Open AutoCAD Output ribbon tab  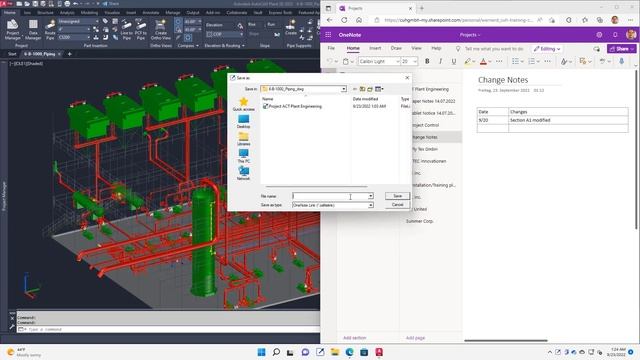(193, 13)
